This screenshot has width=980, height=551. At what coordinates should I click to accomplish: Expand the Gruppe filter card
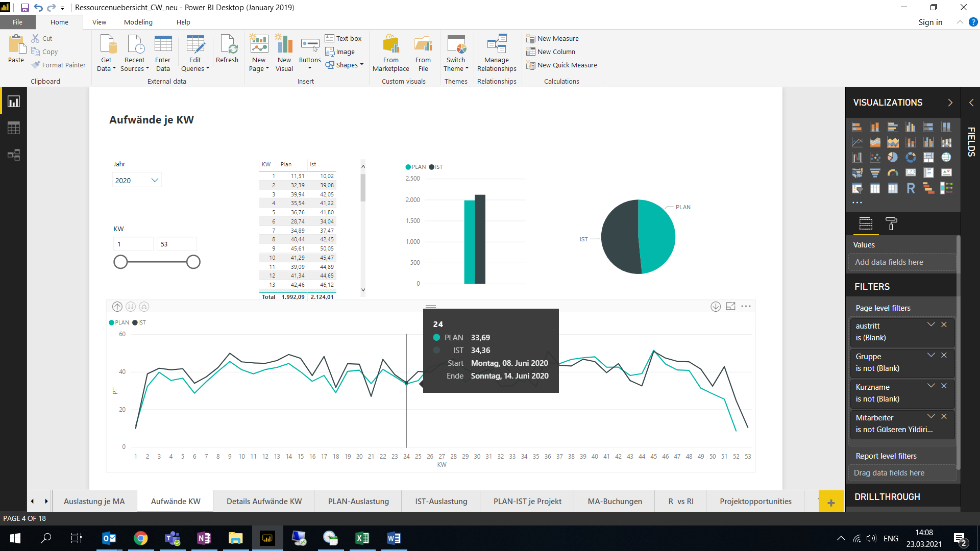tap(931, 355)
